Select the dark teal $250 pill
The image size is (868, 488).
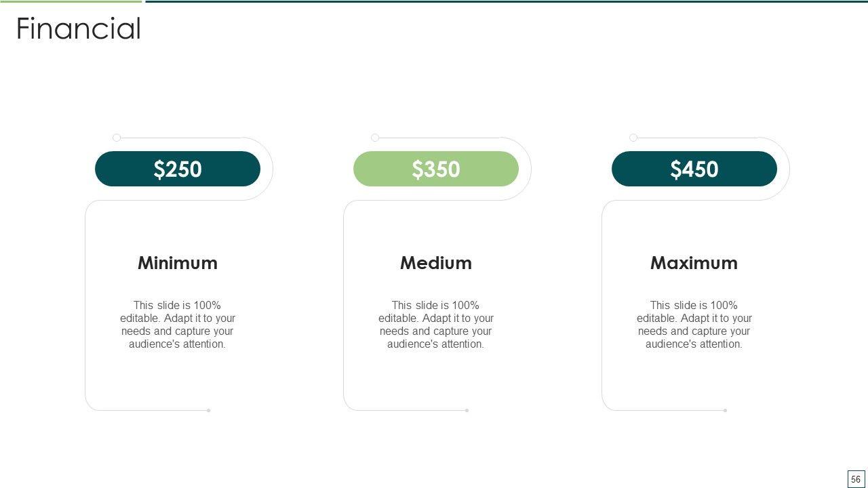[x=178, y=169]
